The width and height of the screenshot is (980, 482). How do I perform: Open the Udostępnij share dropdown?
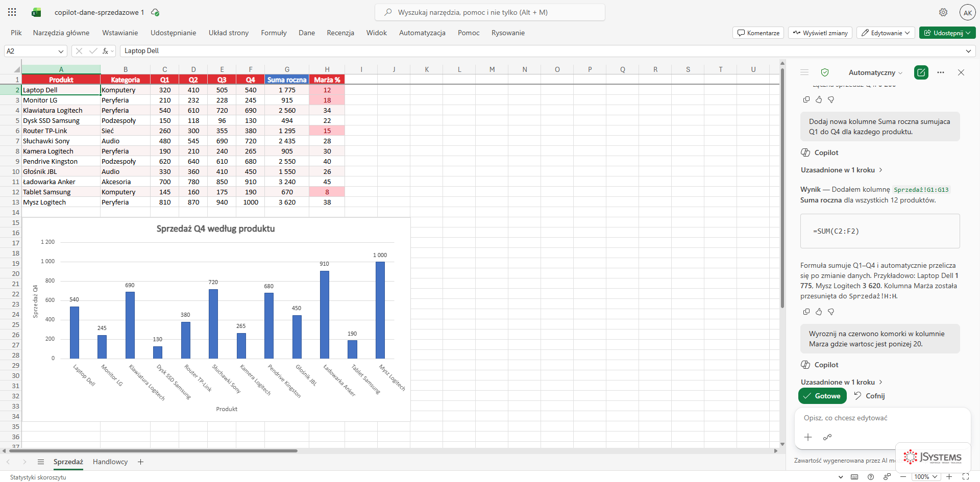(x=947, y=33)
